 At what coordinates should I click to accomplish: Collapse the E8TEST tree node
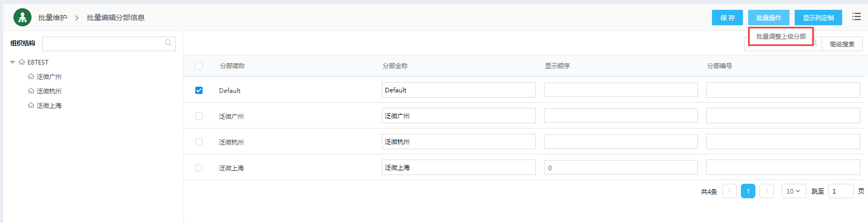[x=12, y=62]
